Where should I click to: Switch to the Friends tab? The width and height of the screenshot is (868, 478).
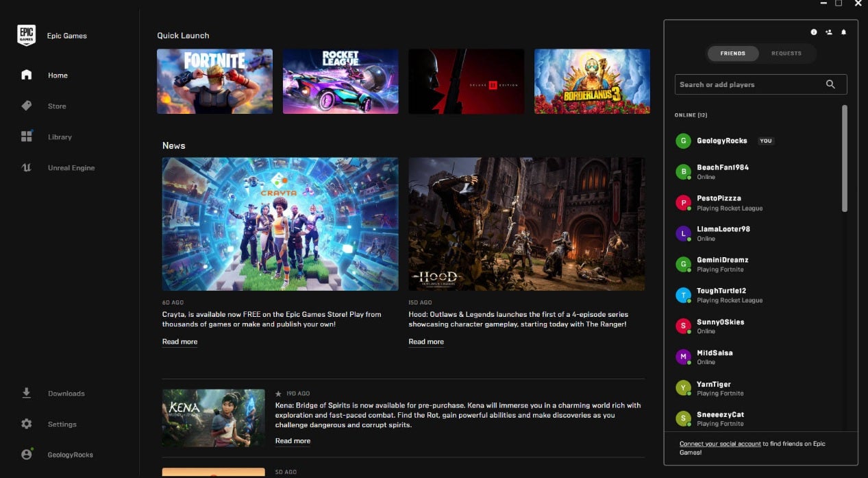[732, 53]
